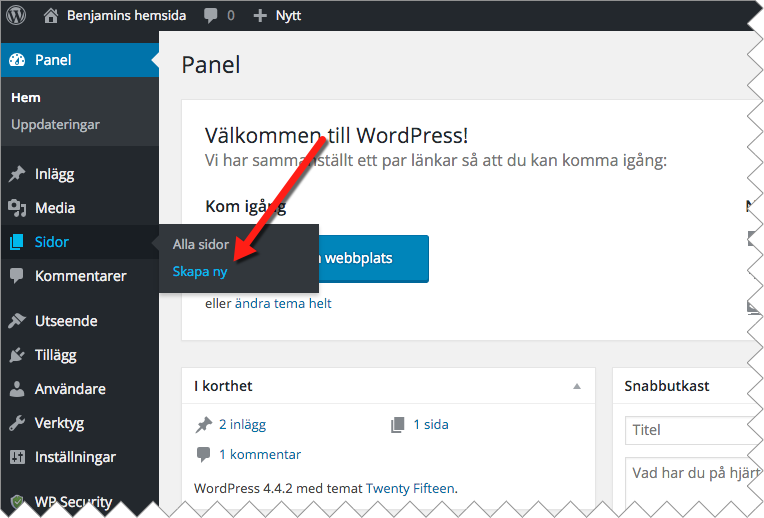Choose Alla sidor in flyout
764x518 pixels.
tap(201, 244)
